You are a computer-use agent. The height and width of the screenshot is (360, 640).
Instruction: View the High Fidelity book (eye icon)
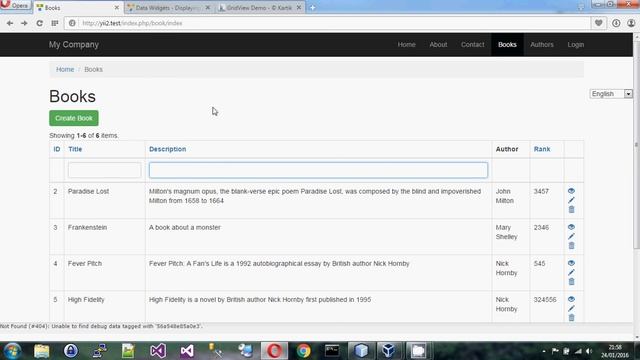[571, 299]
